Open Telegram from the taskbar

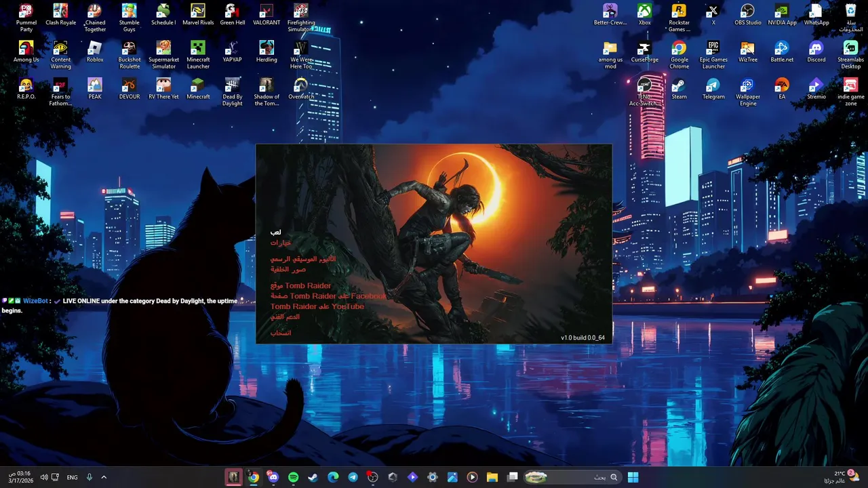click(x=353, y=477)
